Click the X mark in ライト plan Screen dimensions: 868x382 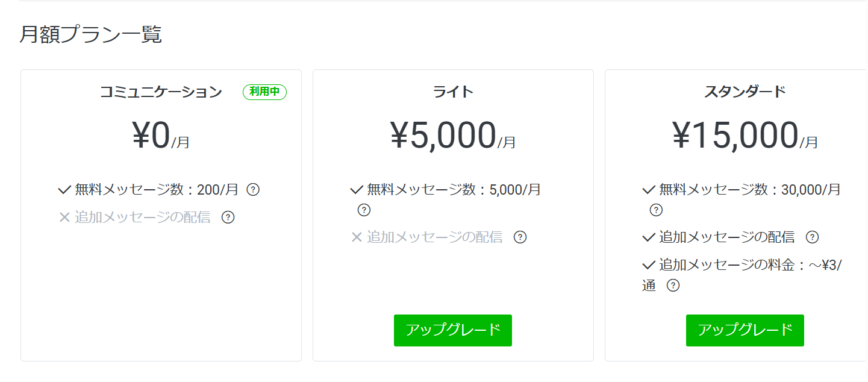click(x=357, y=237)
